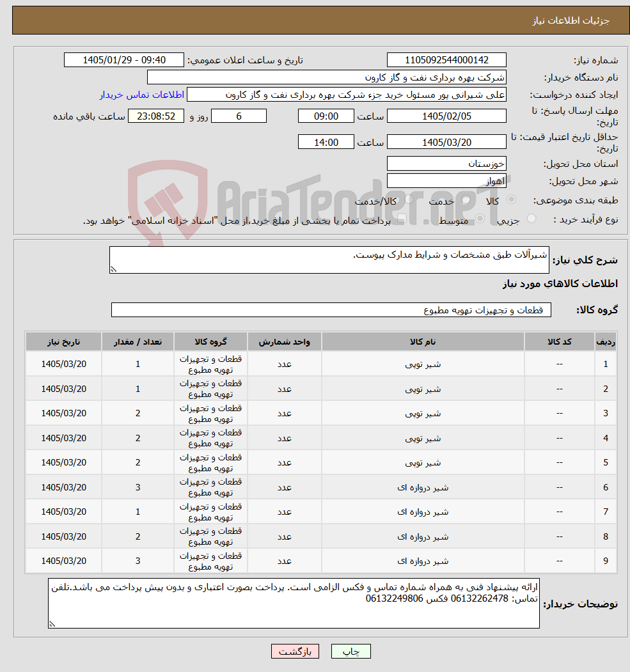Screen dimensions: 630x672
Task: Click buyer notes textarea resize handle
Action: (x=52, y=625)
